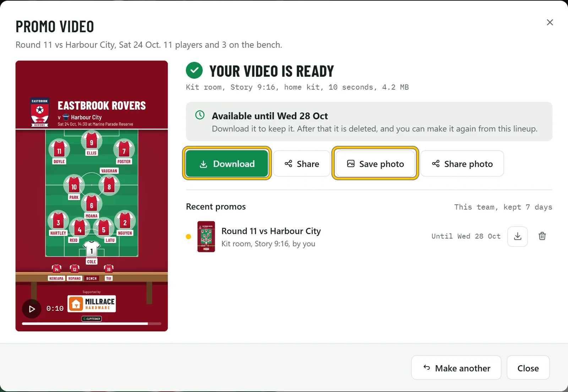Click Make another button
This screenshot has width=568, height=392.
456,368
